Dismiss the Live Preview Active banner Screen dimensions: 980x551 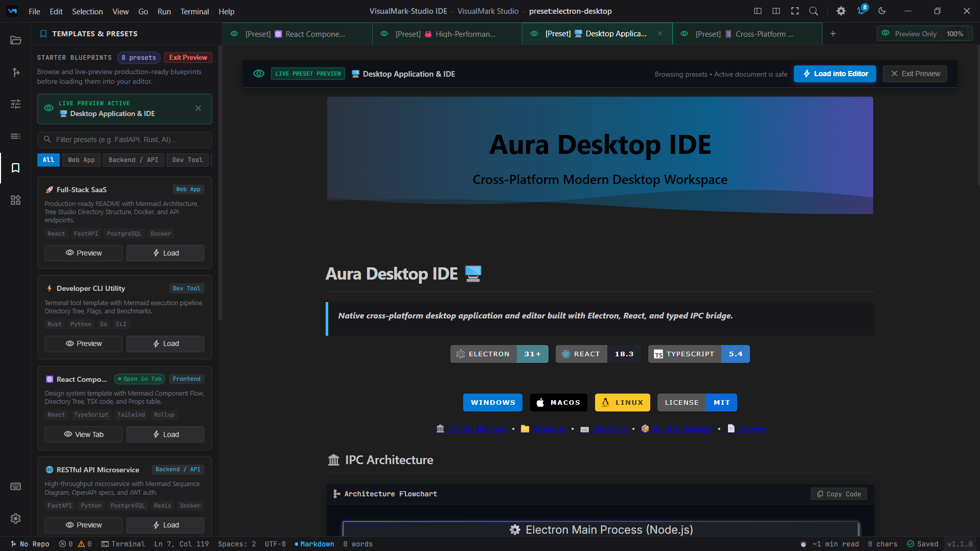(198, 108)
